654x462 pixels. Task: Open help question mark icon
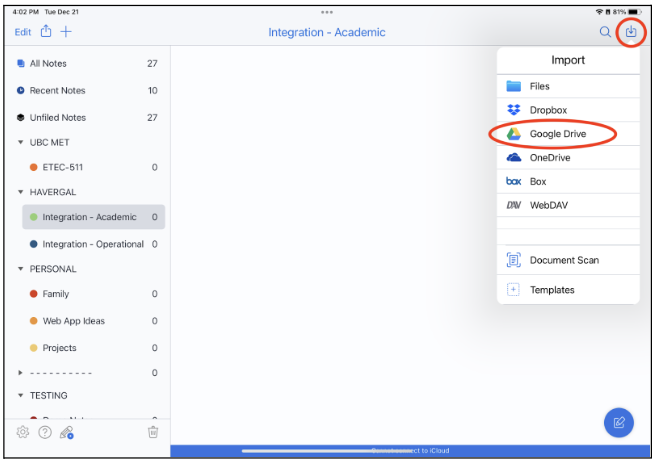pos(45,432)
